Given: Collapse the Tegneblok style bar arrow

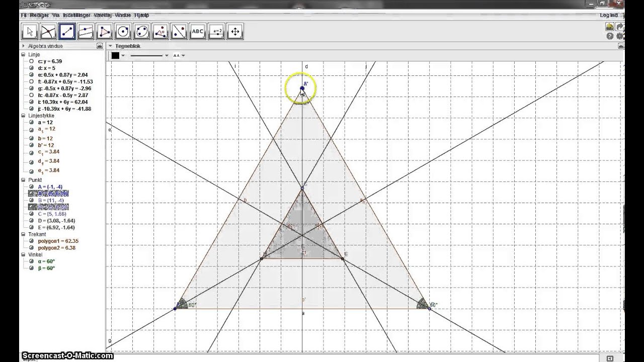Looking at the screenshot, I should coord(110,46).
